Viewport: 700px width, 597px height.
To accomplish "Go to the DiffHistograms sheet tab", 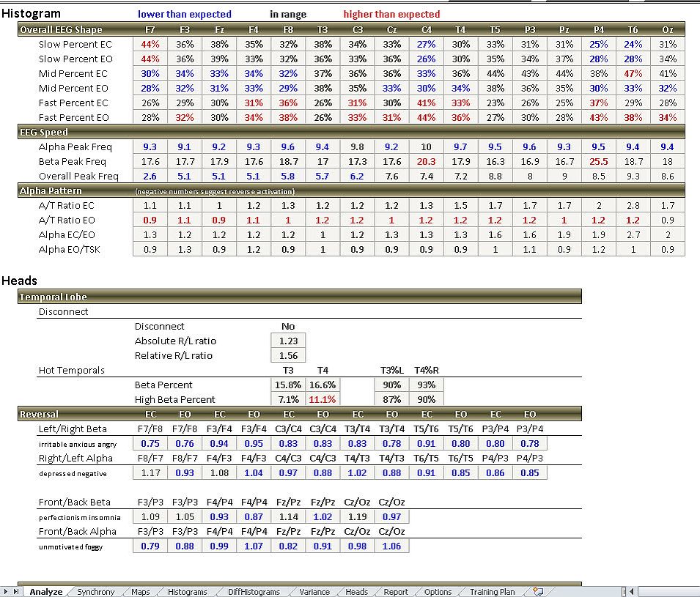I will 254,592.
